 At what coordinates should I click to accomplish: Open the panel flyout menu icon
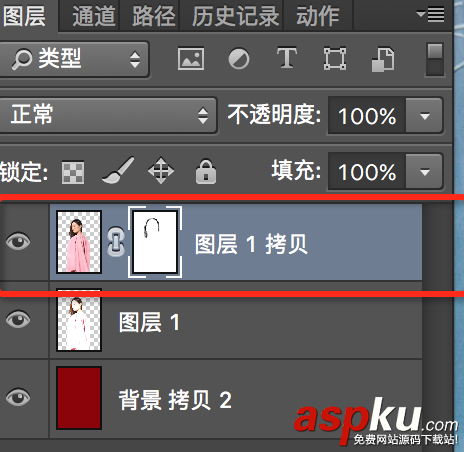431,14
